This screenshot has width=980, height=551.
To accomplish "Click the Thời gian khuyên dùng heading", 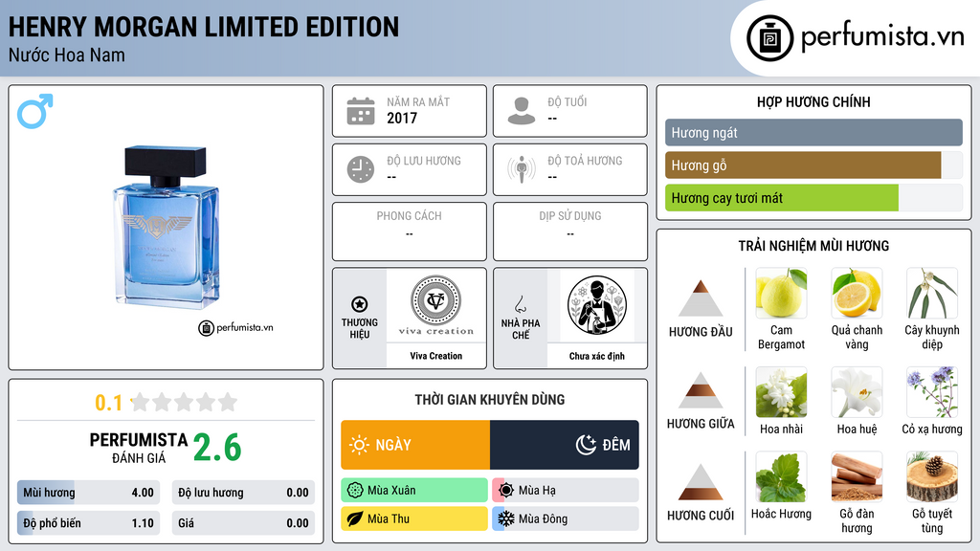I will point(490,400).
